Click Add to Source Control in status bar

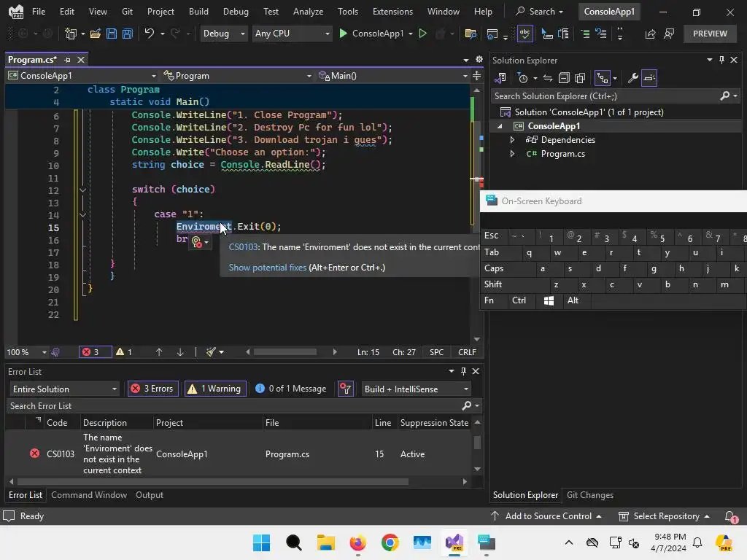point(546,516)
